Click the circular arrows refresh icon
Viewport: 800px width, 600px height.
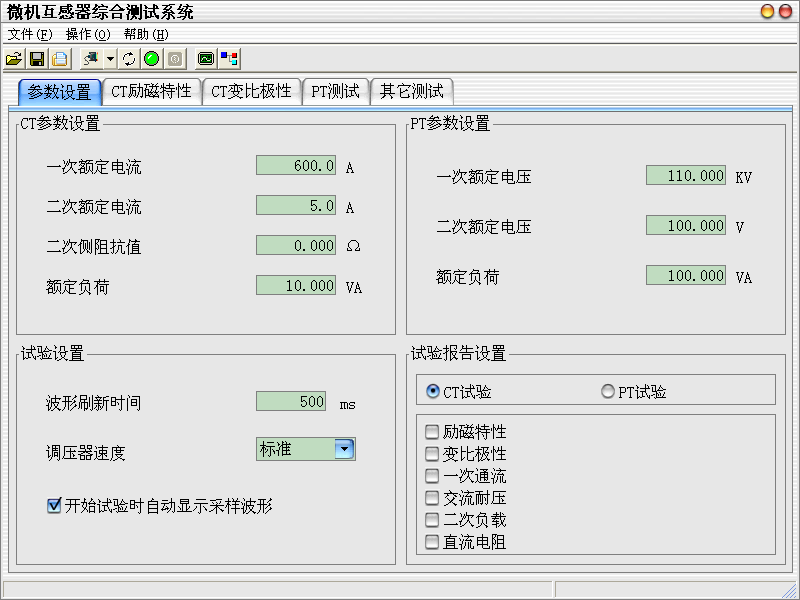(129, 59)
